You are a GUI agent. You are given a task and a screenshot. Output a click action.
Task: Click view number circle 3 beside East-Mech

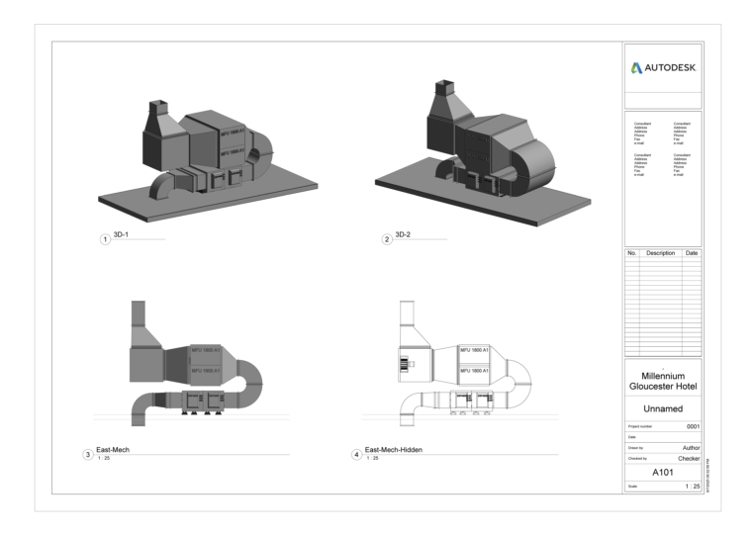pos(88,455)
